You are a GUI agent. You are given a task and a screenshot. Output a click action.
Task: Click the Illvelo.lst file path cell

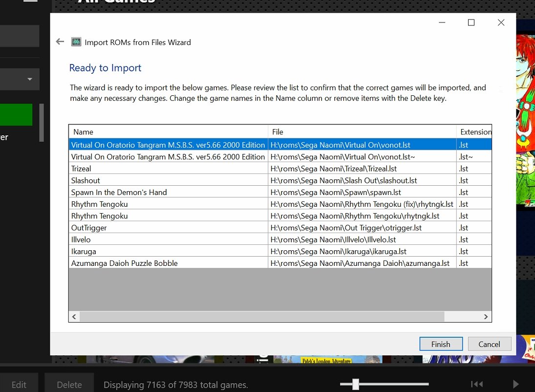(363, 240)
